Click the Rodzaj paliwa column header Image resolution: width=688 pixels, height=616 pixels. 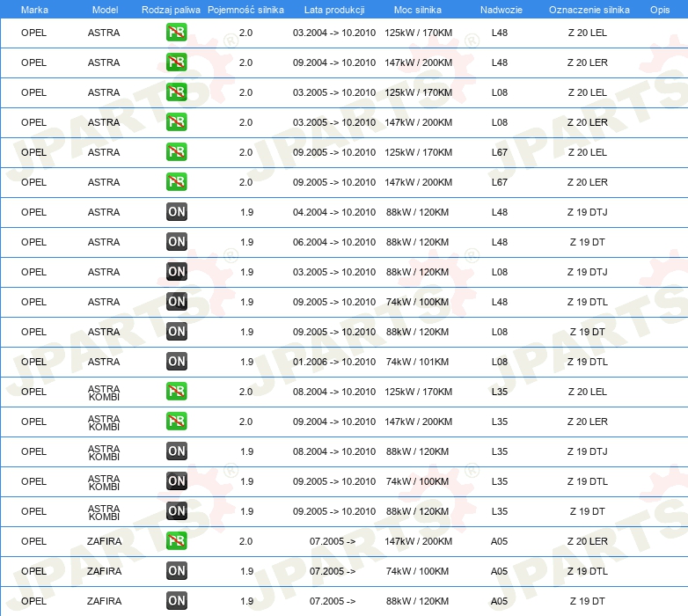[171, 10]
